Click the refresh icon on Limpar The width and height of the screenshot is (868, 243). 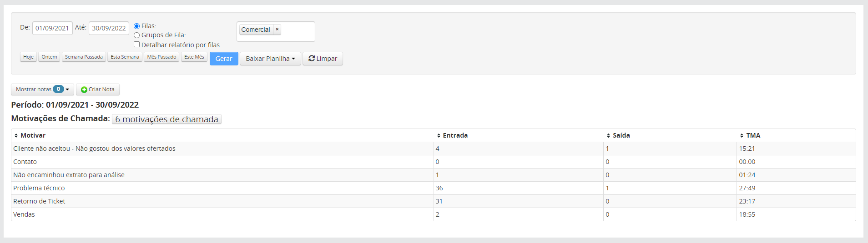(x=312, y=59)
